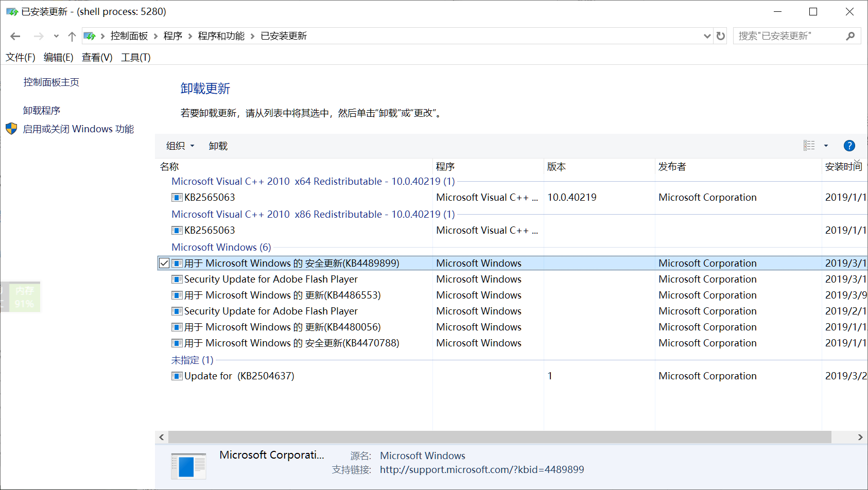
Task: Click the shield icon beside Windows features link
Action: coord(11,129)
